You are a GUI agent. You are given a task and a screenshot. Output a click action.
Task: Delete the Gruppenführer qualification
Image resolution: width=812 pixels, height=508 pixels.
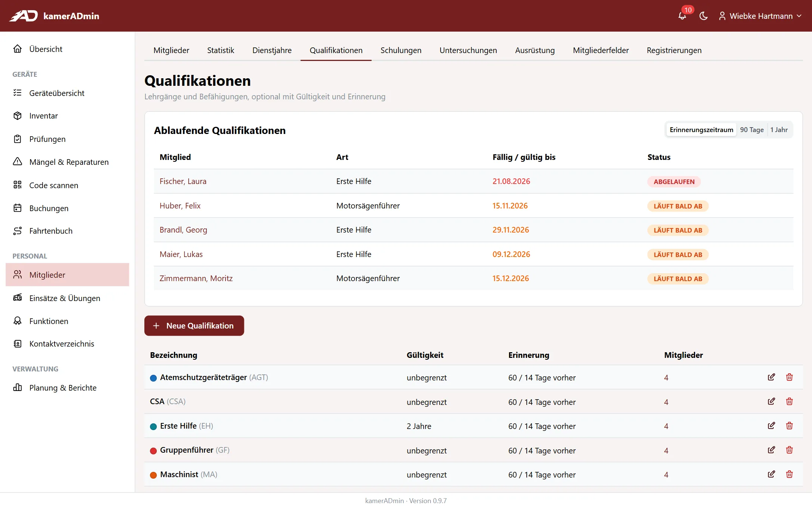789,450
